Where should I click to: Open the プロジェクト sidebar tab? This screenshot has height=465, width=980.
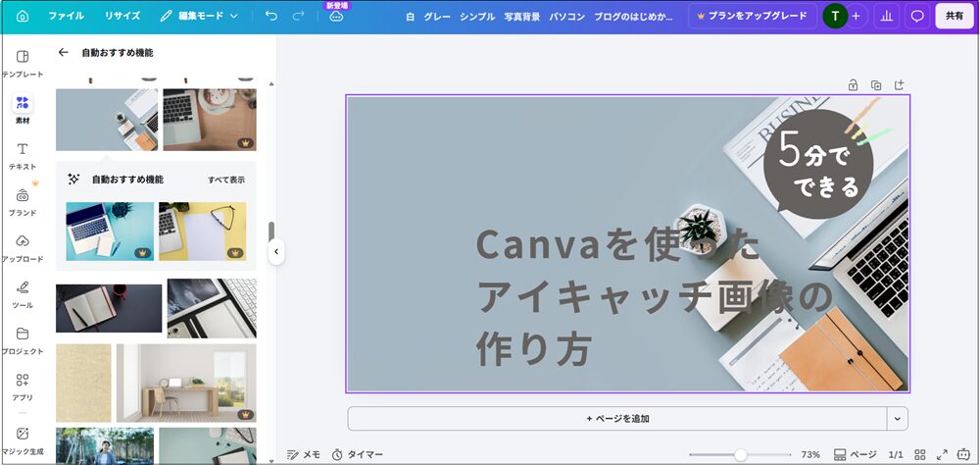click(23, 341)
